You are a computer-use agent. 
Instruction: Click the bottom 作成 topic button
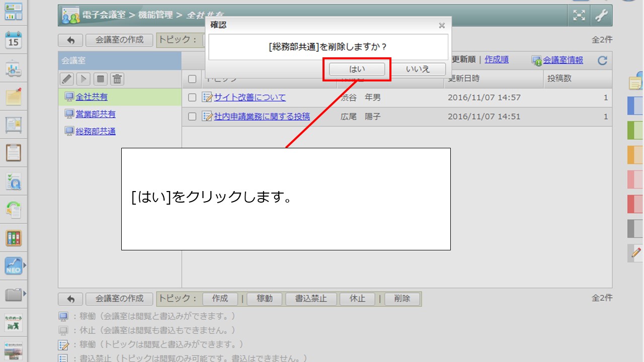pos(220,299)
